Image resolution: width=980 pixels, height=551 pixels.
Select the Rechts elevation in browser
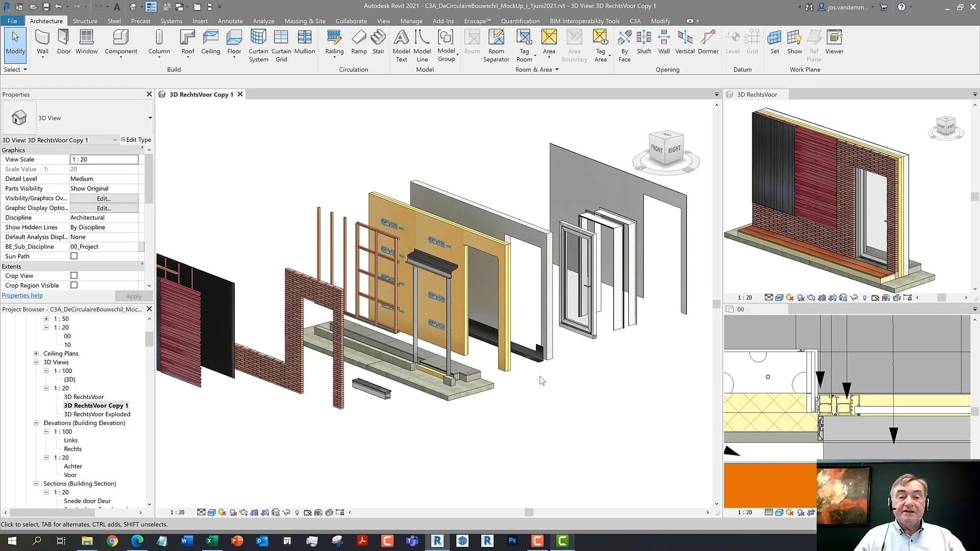(x=72, y=449)
